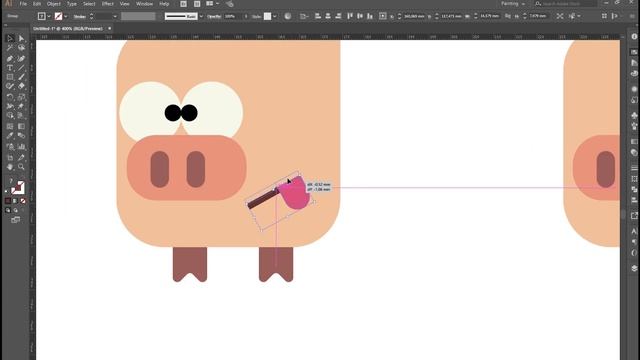Select the Magic Wand tool
The image size is (640, 360).
tap(10, 48)
